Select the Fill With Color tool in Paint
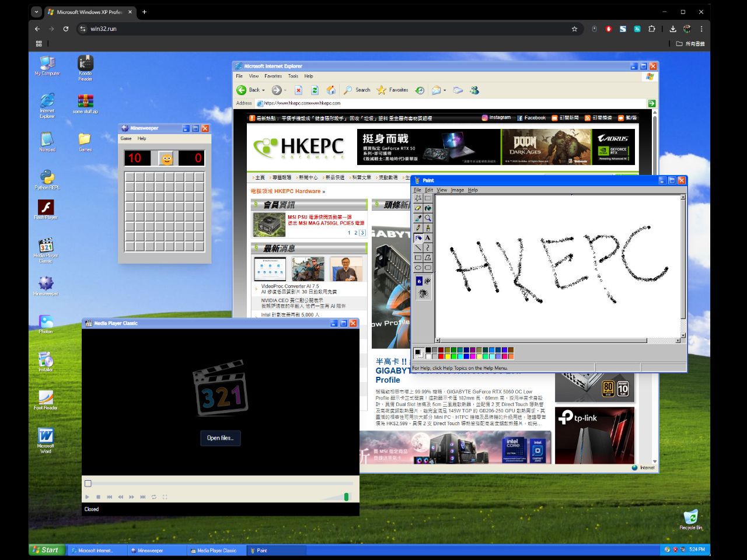This screenshot has height=560, width=747. (428, 208)
